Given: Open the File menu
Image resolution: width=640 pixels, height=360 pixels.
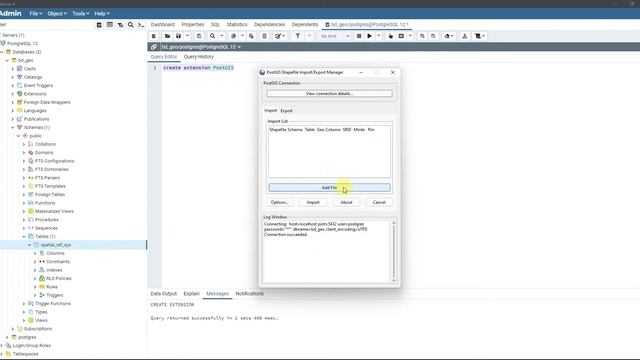Looking at the screenshot, I should tap(36, 13).
